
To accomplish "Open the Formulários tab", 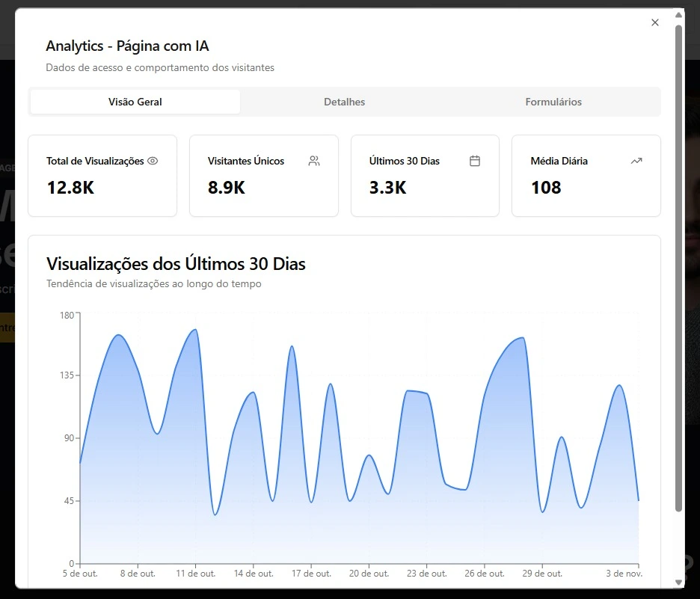I will [x=553, y=102].
